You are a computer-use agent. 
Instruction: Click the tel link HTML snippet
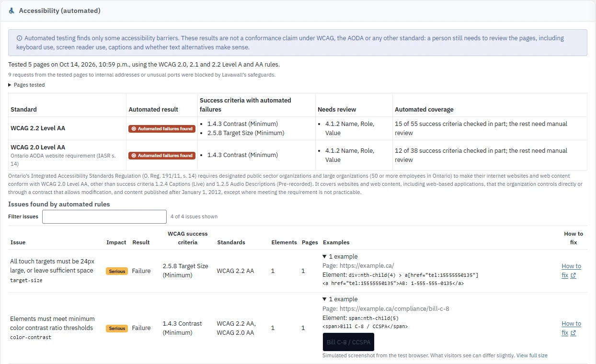[x=393, y=283]
